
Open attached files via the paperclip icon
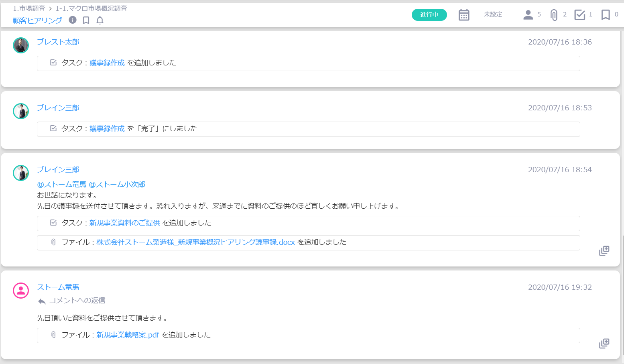(x=554, y=15)
